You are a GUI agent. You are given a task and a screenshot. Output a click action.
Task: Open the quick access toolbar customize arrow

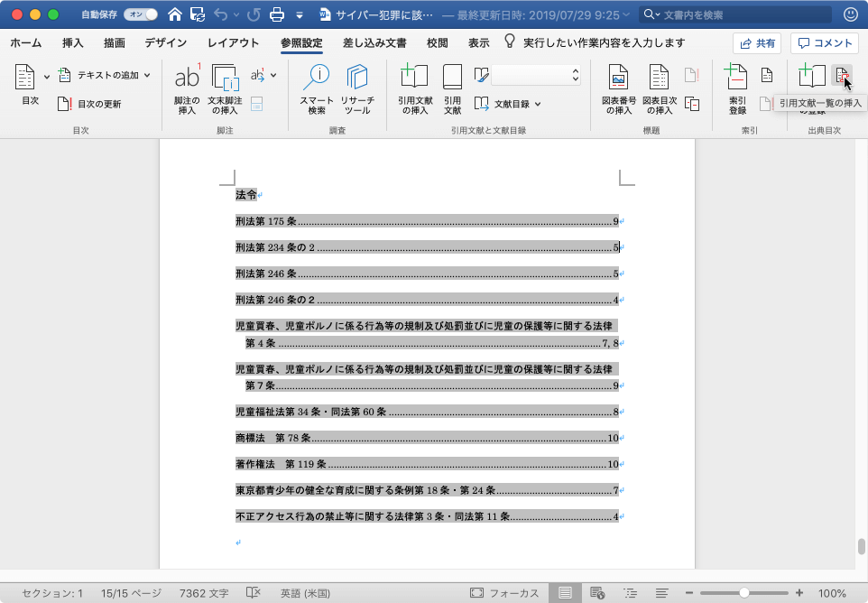(x=300, y=15)
